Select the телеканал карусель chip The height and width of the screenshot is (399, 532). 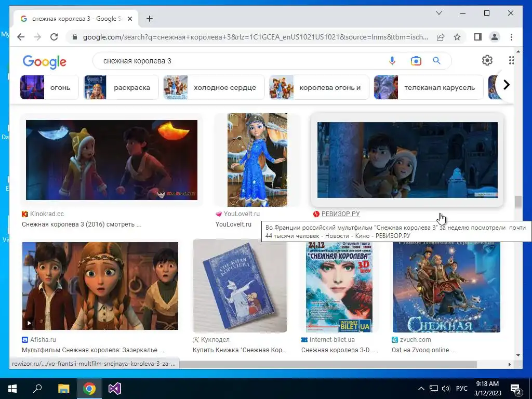(x=429, y=87)
